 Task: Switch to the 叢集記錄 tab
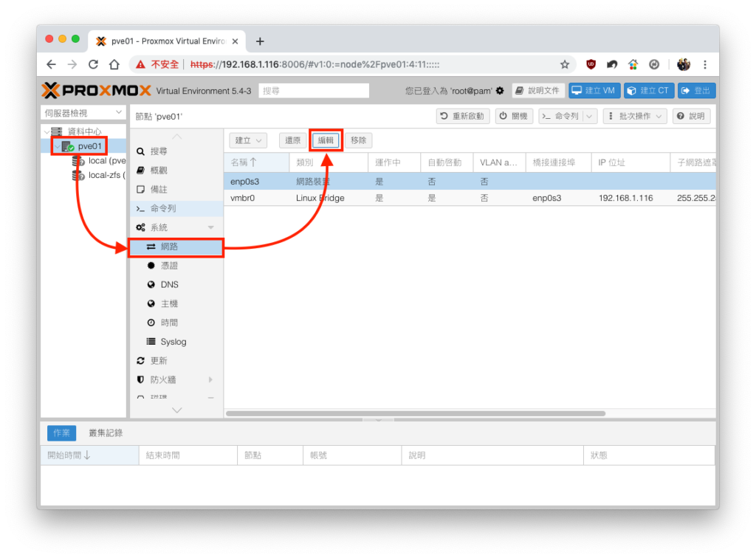coord(106,433)
